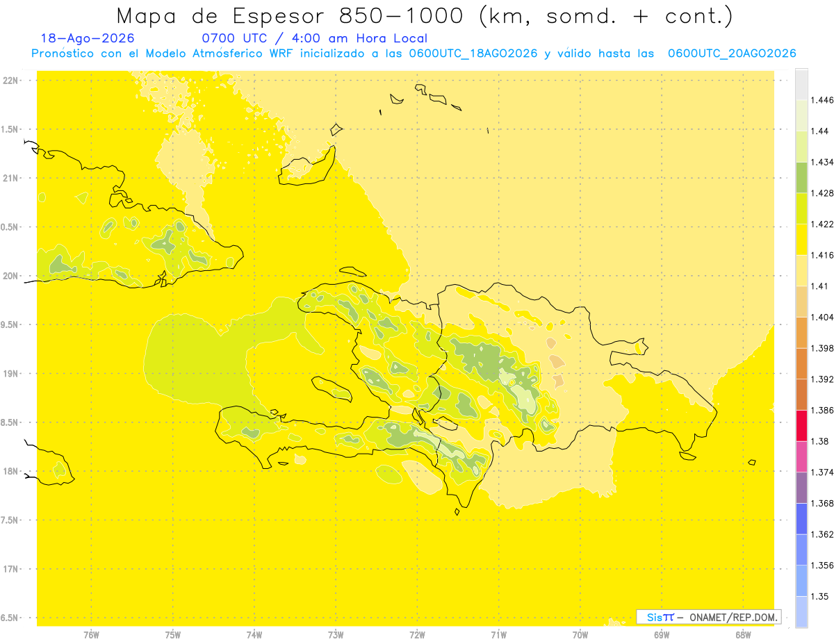
Task: Click the '69W' longitude label
Action: [x=662, y=634]
